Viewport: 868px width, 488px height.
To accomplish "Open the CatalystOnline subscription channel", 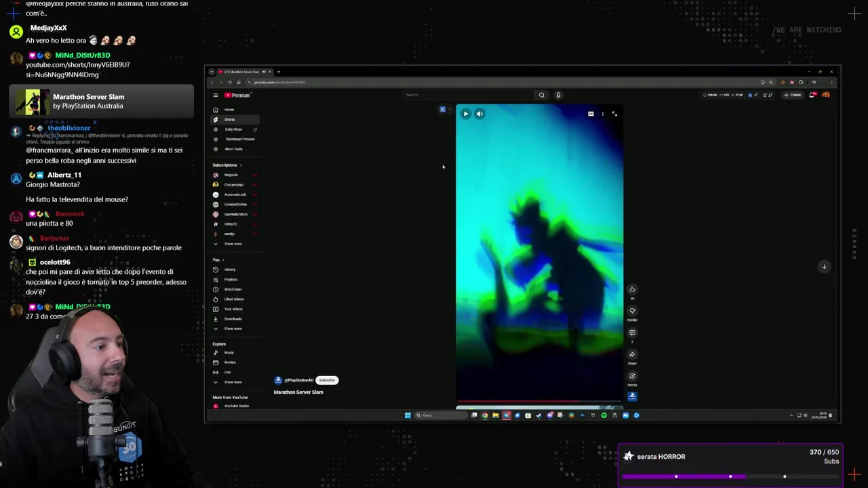I will coord(234,205).
